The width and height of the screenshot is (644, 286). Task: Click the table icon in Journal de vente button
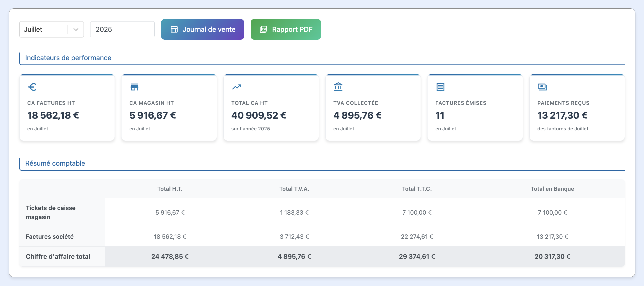[174, 30]
